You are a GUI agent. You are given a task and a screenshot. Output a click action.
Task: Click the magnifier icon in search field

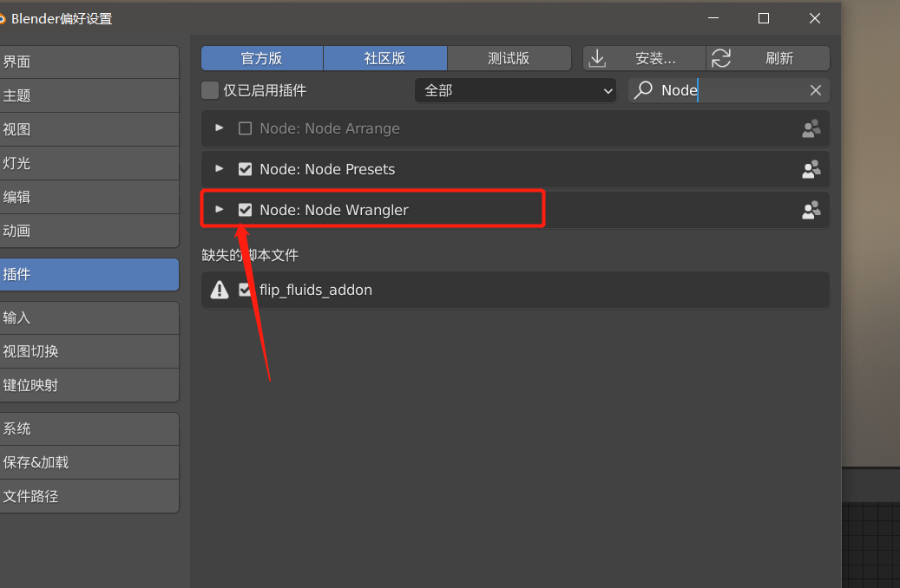pyautogui.click(x=643, y=90)
